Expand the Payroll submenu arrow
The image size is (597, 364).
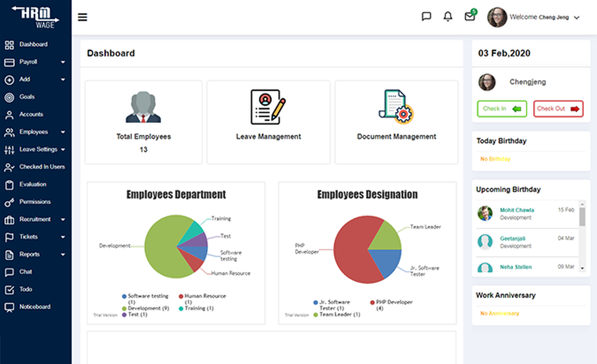(63, 62)
